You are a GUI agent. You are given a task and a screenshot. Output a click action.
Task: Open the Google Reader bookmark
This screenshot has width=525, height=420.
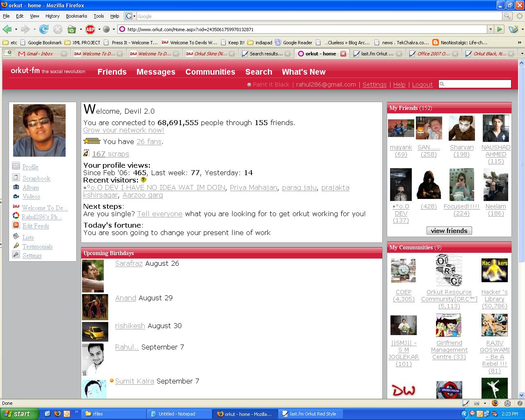294,42
